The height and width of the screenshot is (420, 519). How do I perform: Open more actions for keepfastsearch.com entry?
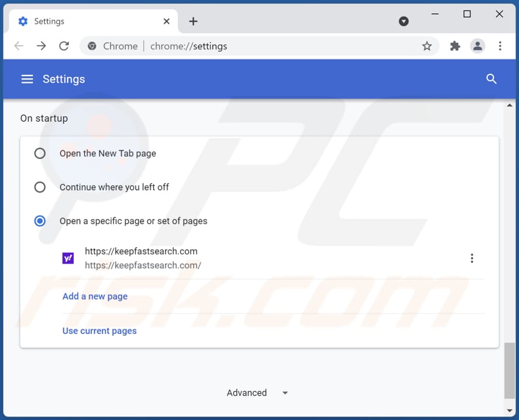[472, 258]
